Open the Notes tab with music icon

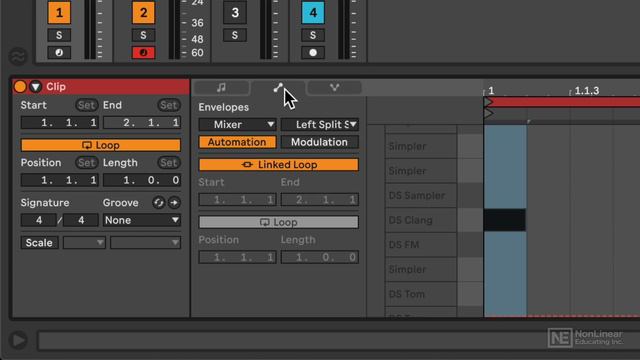(x=221, y=87)
